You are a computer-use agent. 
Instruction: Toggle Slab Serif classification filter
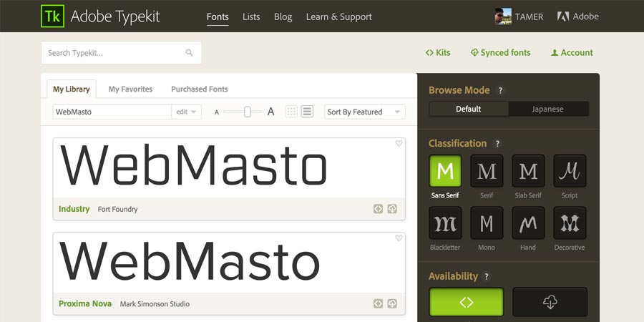click(528, 171)
